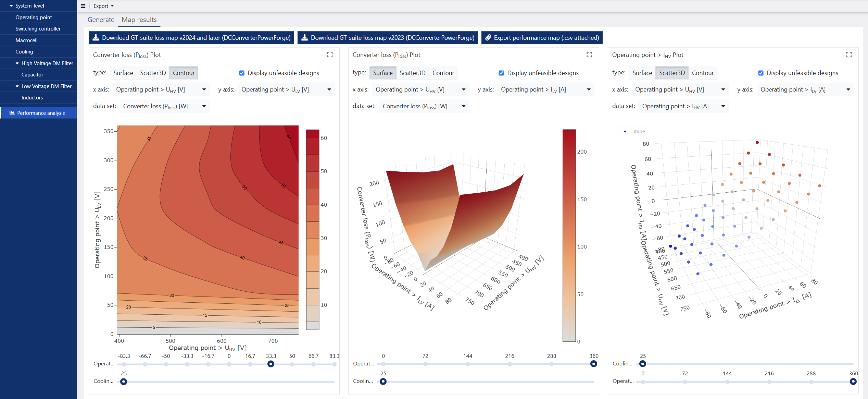Image resolution: width=868 pixels, height=399 pixels.
Task: Expand Operating point IHV plot fullscreen
Action: (x=849, y=55)
